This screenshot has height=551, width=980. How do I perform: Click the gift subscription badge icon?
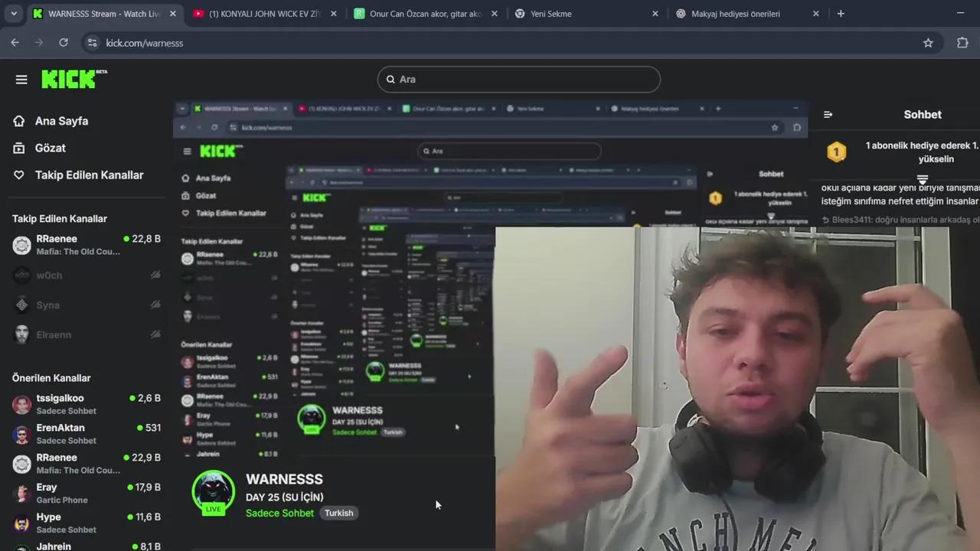(x=836, y=152)
